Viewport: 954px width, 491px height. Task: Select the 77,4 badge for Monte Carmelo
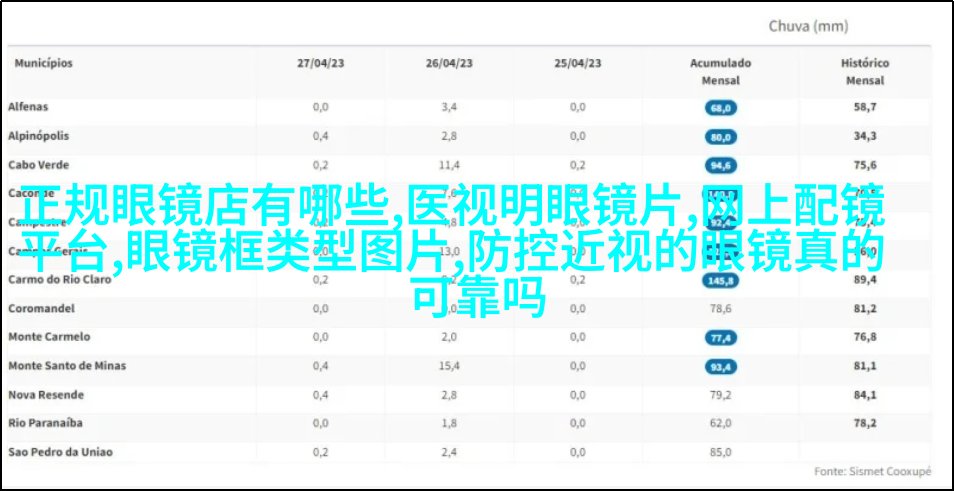tap(720, 338)
